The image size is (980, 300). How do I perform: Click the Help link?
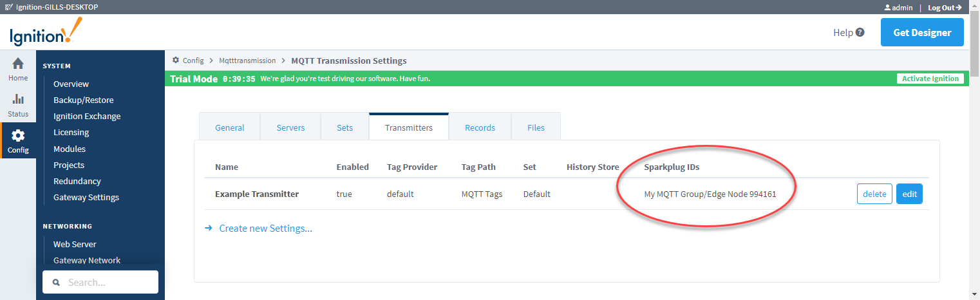coord(843,32)
